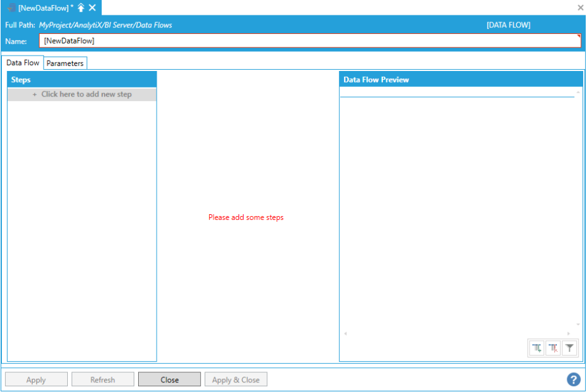Switch to the Parameters tab
Image resolution: width=587 pixels, height=392 pixels.
pos(65,63)
